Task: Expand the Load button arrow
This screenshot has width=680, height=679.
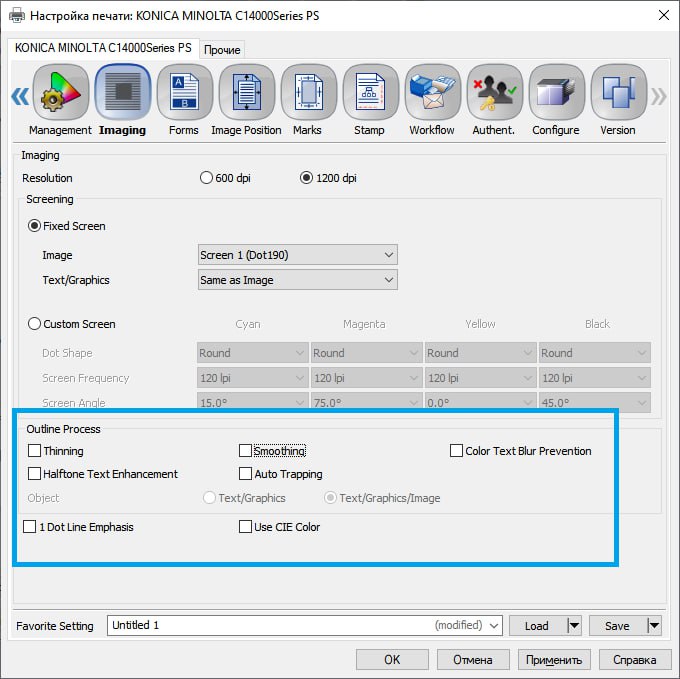Action: coord(574,626)
